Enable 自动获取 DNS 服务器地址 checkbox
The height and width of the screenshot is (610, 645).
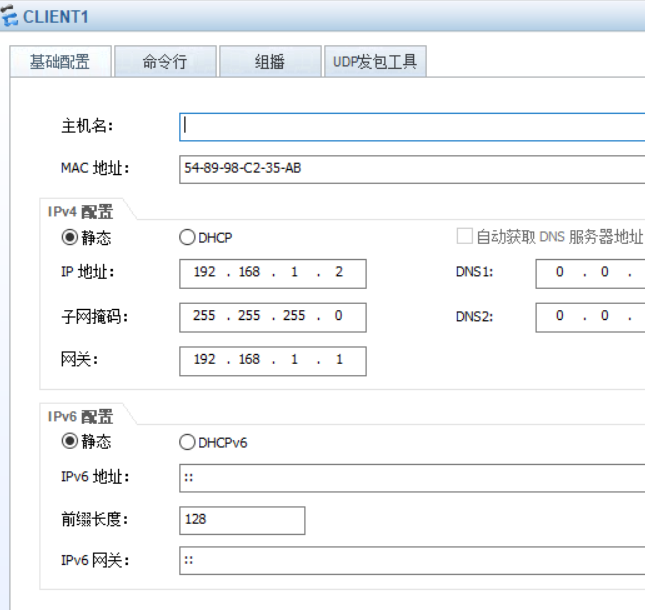click(464, 237)
